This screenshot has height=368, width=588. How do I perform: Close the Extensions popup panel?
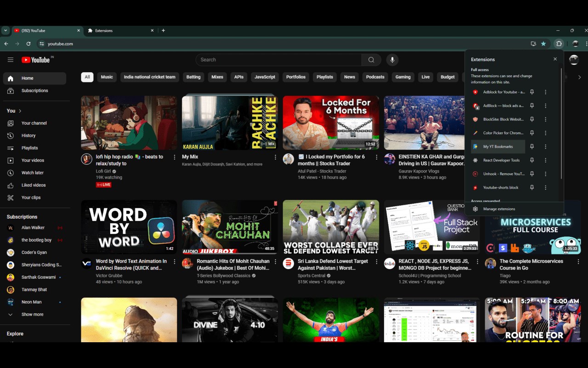(x=555, y=59)
